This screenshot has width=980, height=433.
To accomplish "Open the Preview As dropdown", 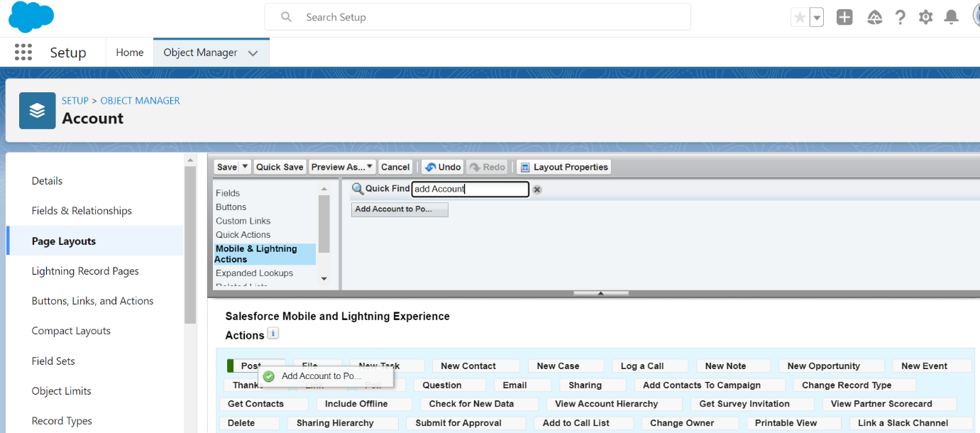I will (x=343, y=167).
